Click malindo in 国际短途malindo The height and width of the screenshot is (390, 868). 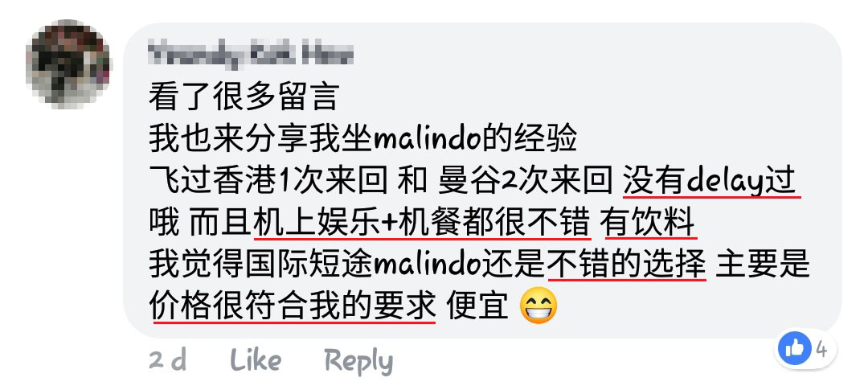point(426,265)
